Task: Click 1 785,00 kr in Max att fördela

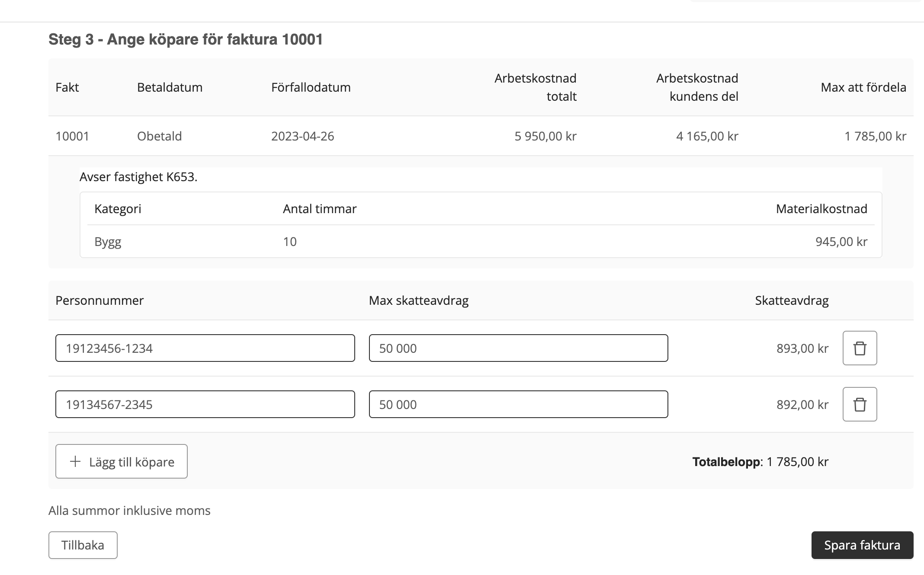Action: (875, 136)
